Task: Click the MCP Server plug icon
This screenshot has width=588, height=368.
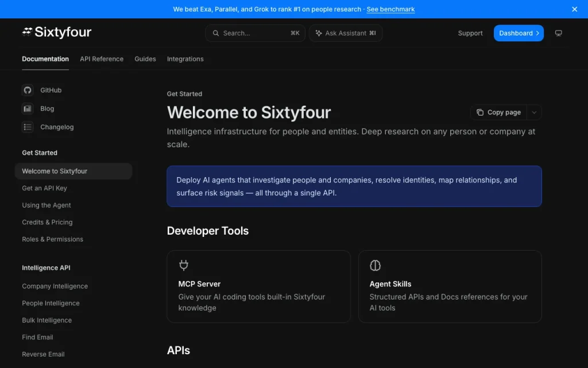Action: (183, 265)
